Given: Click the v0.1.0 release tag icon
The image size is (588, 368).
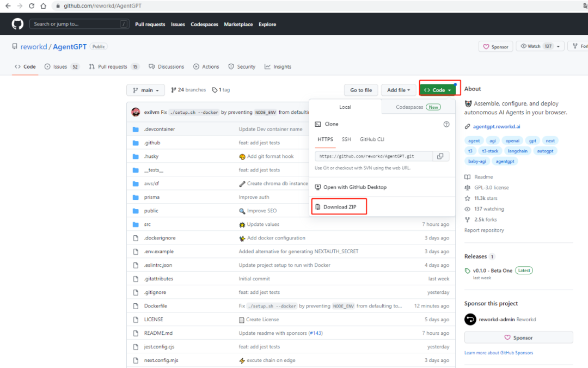Looking at the screenshot, I should pos(467,271).
